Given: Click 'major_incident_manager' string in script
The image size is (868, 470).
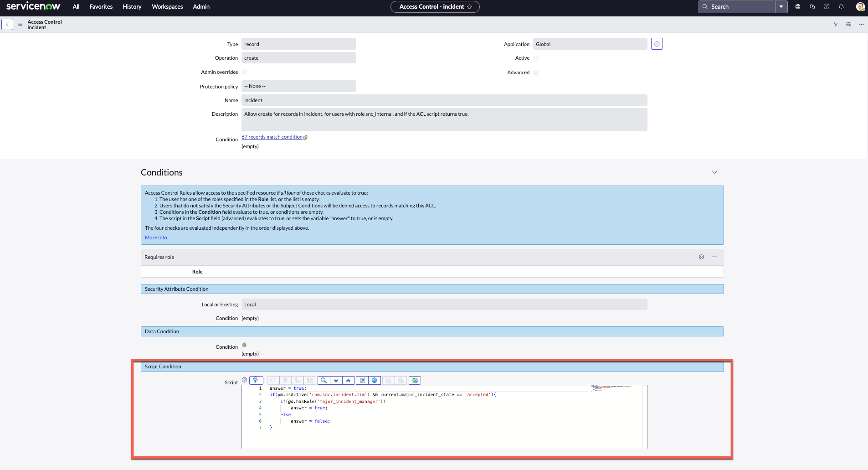Looking at the screenshot, I should click(x=349, y=402).
